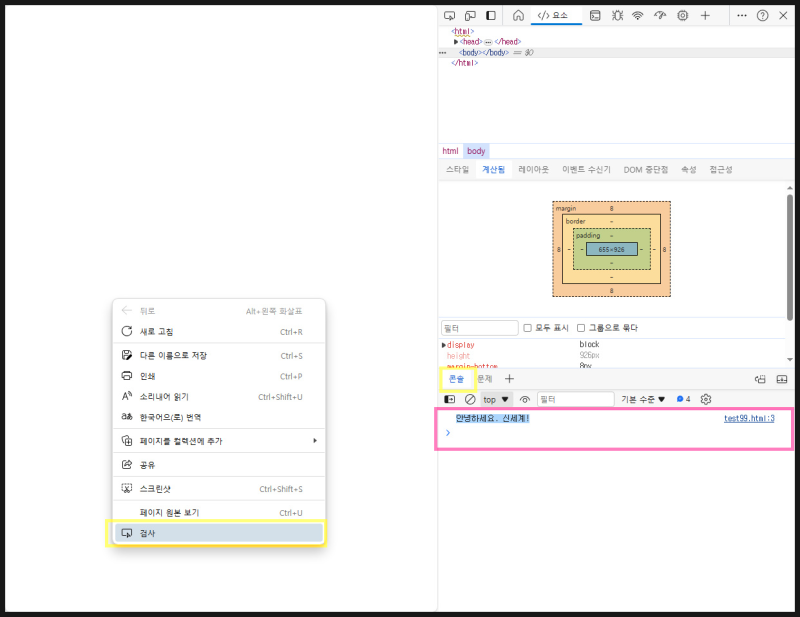Click the 655×926 content box in box model
800x617 pixels.
point(611,249)
